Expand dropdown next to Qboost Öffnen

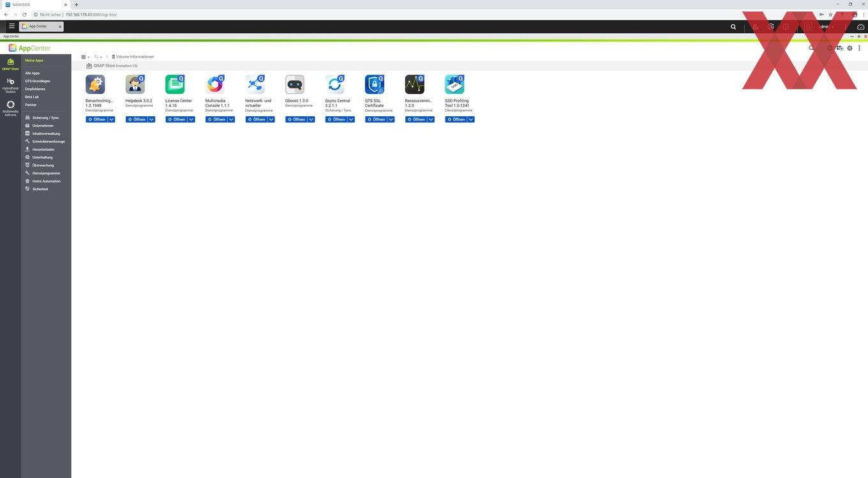[311, 119]
